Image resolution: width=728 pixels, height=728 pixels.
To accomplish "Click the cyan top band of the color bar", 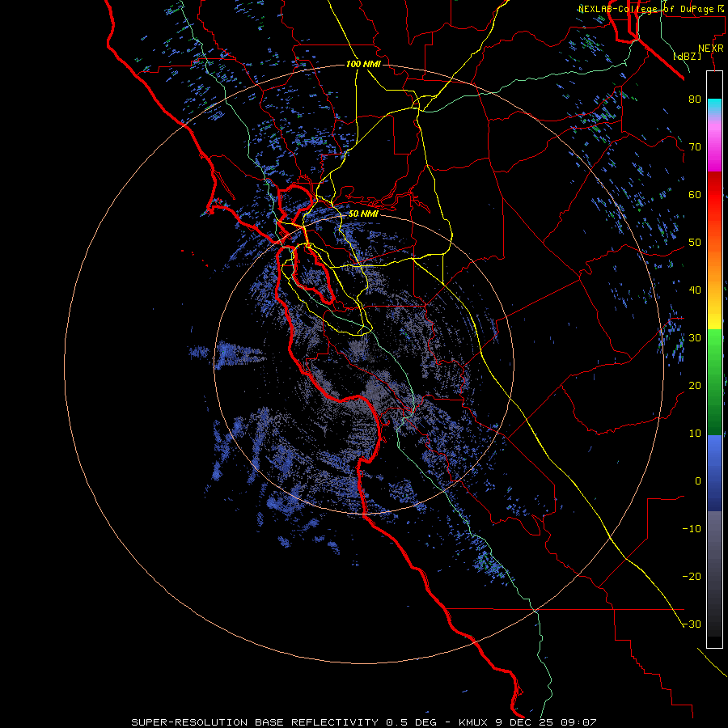I will (x=714, y=107).
